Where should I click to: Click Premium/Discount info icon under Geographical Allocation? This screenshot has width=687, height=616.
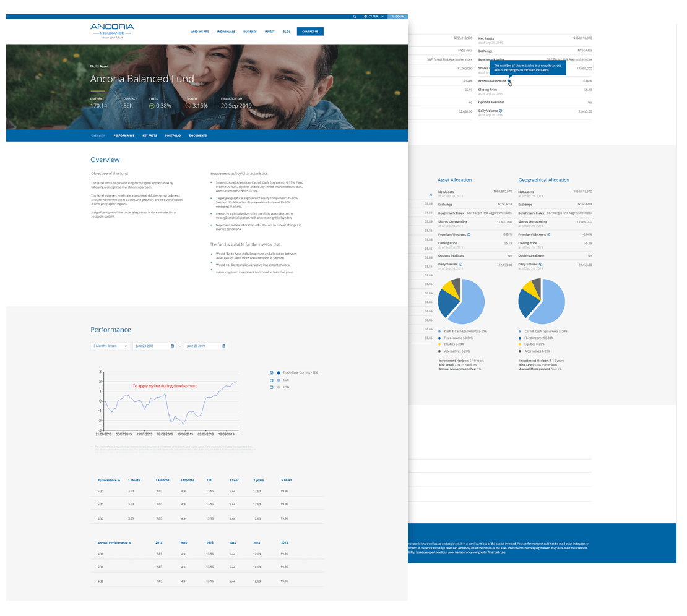coord(549,234)
